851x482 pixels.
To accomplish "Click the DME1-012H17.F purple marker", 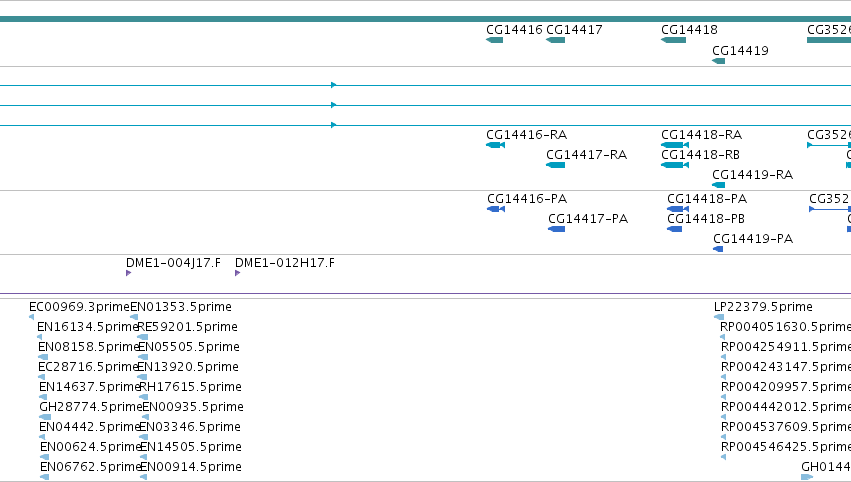I will [237, 273].
